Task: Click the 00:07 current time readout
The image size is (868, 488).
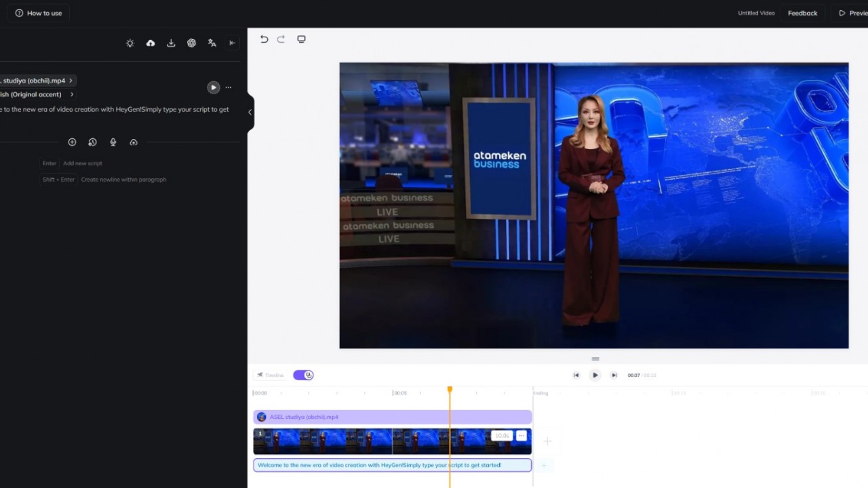Action: click(x=633, y=375)
